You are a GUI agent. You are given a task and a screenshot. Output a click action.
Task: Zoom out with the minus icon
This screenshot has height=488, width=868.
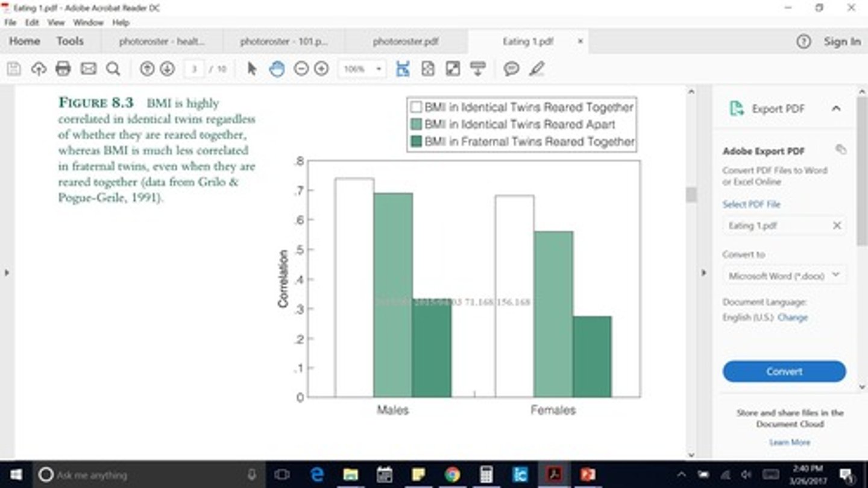click(301, 69)
